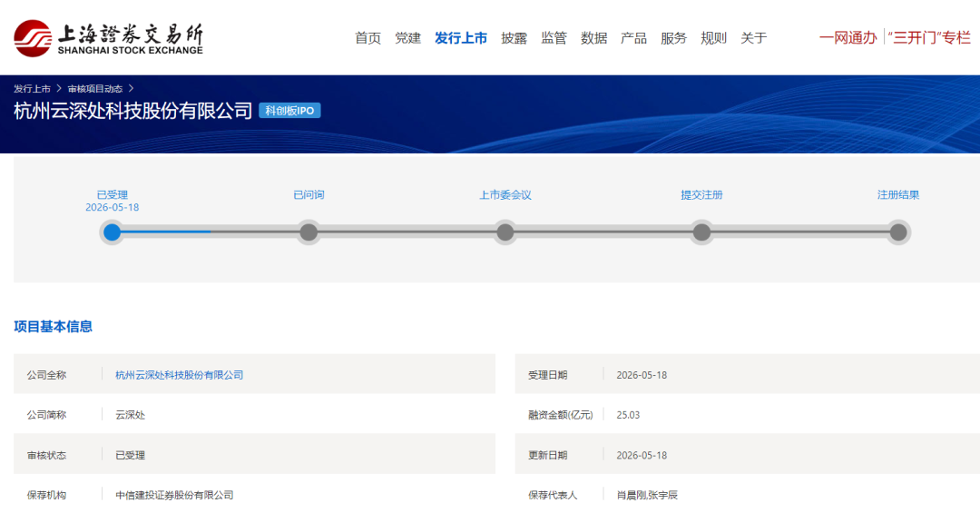Click the sponsor representatives 肖晨刚,张宇辰
Viewport: 980px width, 513px height.
tap(647, 495)
